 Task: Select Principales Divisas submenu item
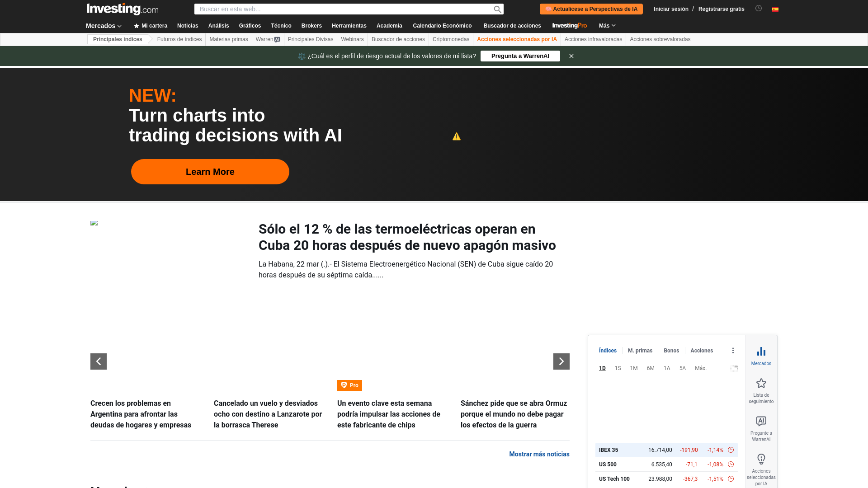(x=311, y=39)
